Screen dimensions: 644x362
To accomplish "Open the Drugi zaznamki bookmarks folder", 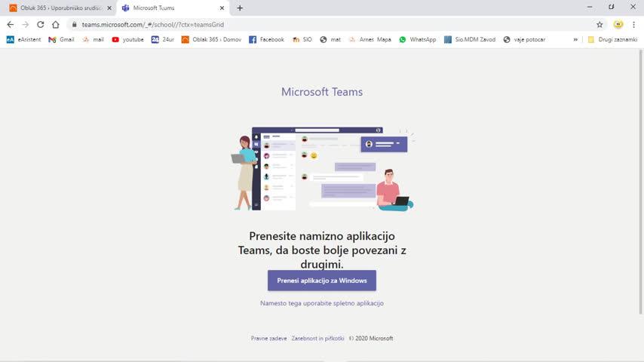I will point(612,39).
